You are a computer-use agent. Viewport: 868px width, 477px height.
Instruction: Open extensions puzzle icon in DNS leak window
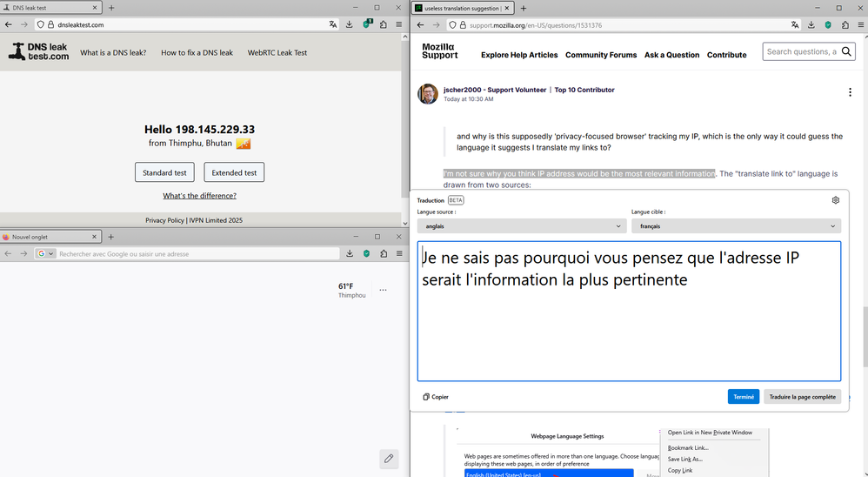(383, 24)
